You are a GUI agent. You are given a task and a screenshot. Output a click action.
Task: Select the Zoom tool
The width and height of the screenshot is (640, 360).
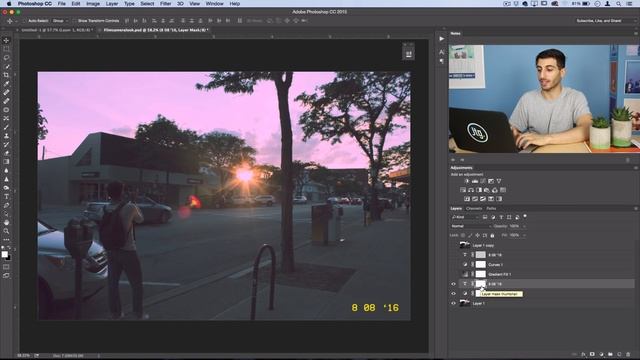click(x=6, y=231)
